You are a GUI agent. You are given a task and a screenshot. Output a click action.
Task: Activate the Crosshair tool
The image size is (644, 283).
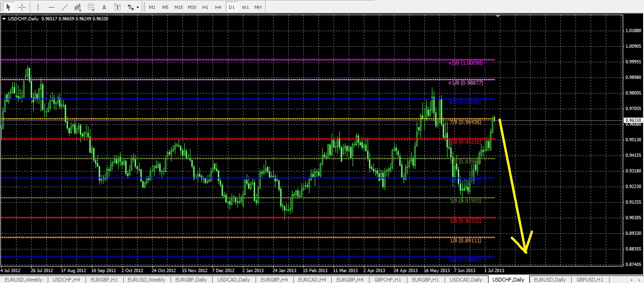(22, 7)
